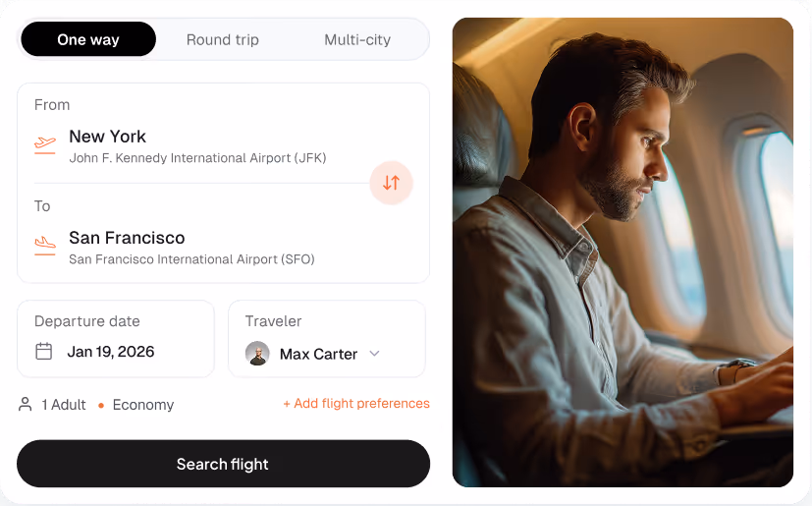Change the 1 Adult passenger count

pos(63,405)
